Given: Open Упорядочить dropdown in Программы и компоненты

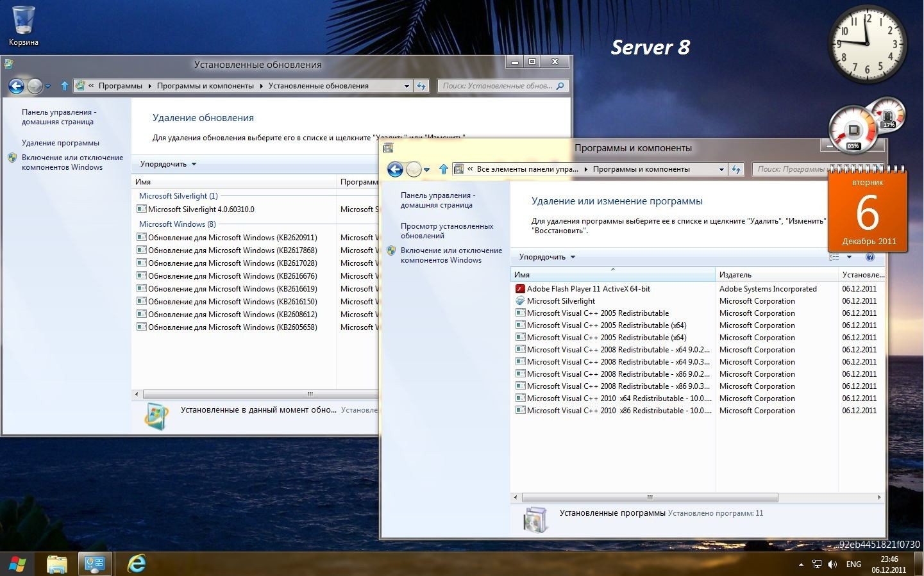Looking at the screenshot, I should [547, 257].
